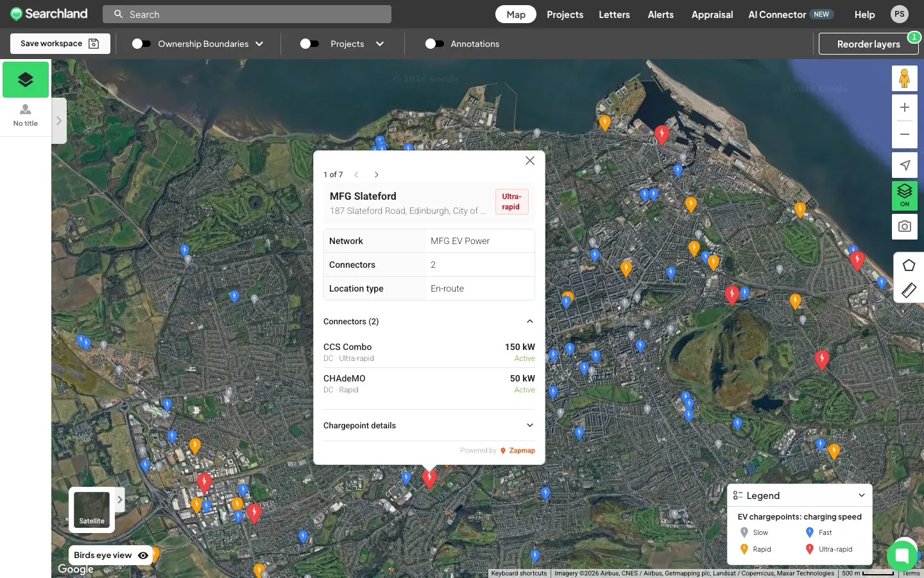Click the Zapmap pin icon

pos(503,451)
